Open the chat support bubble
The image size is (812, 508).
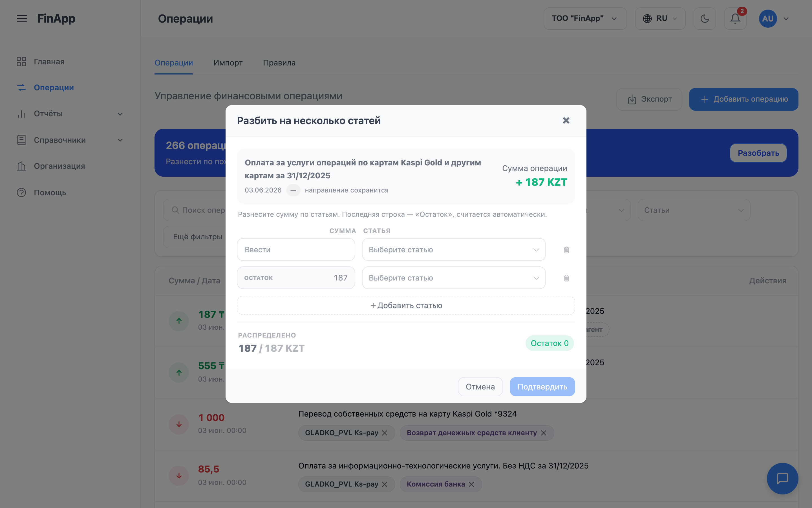click(782, 478)
